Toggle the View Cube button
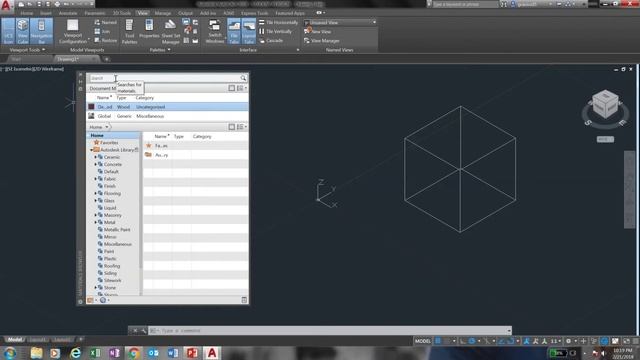The image size is (640, 360). coord(22,31)
